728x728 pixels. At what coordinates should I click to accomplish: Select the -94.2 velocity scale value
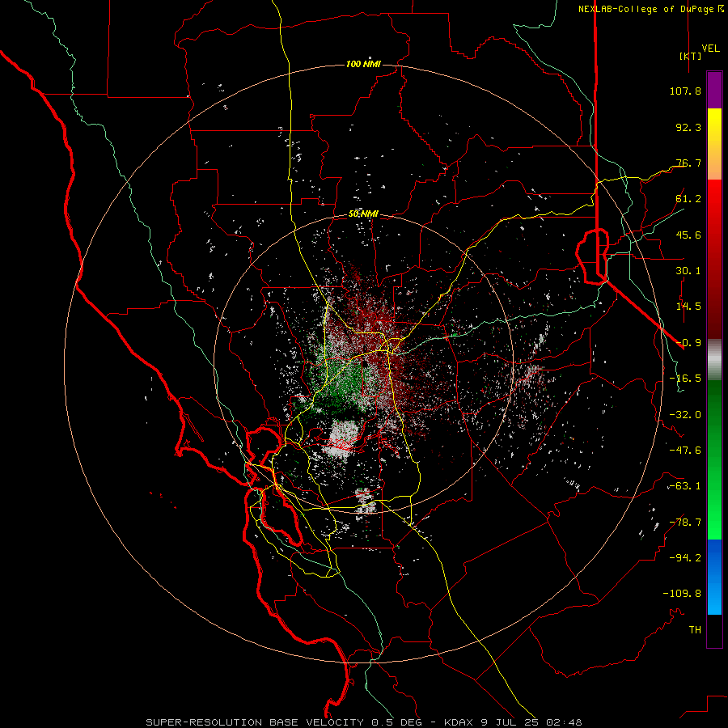pyautogui.click(x=685, y=558)
